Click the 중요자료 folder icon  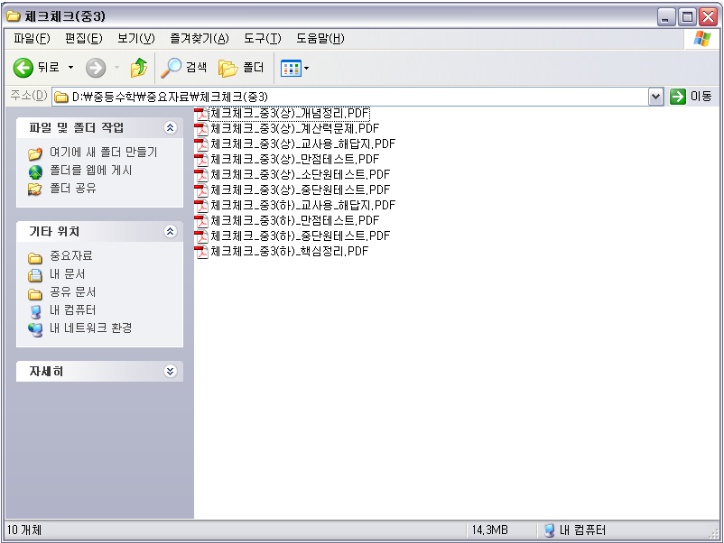tap(35, 257)
